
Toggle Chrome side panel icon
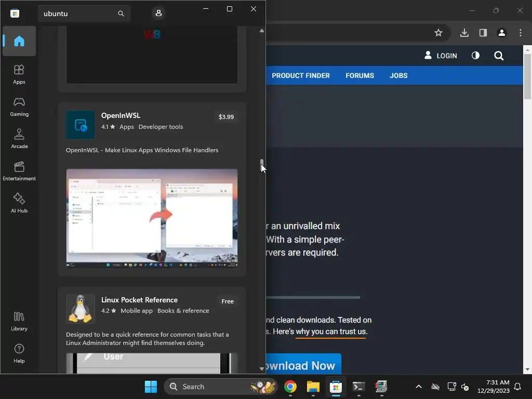pyautogui.click(x=483, y=33)
